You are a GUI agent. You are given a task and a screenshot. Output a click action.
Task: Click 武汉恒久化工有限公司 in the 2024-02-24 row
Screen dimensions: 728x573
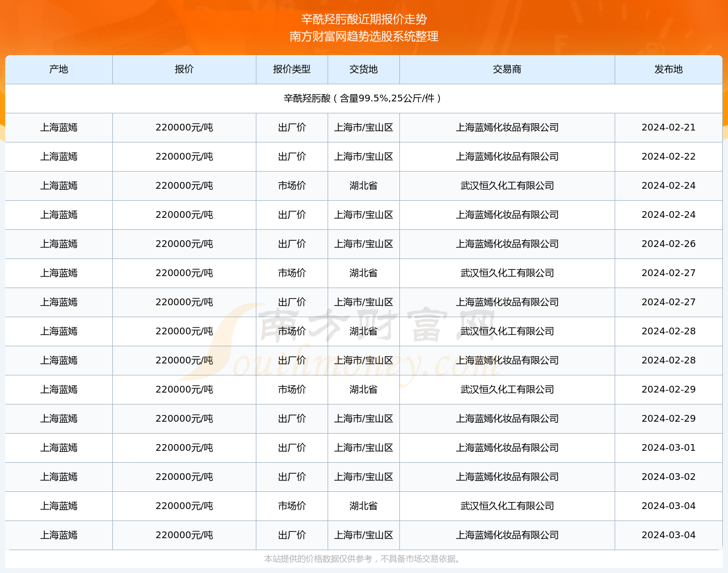pos(507,186)
